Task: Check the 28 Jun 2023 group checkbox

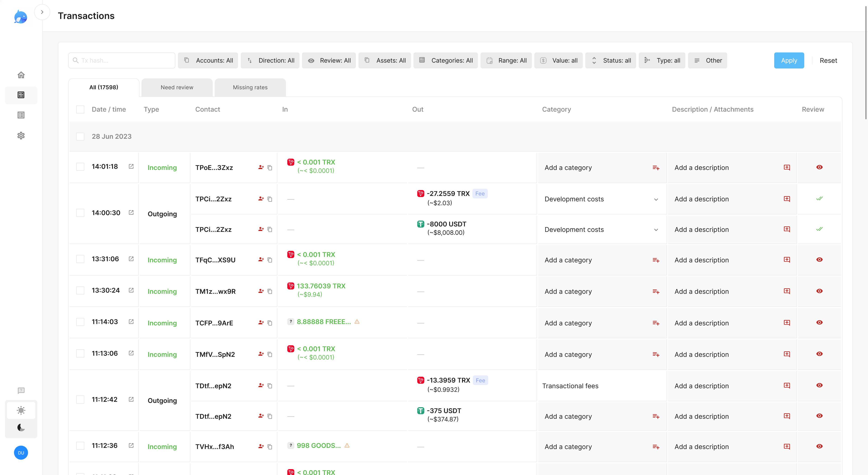Action: click(x=80, y=136)
